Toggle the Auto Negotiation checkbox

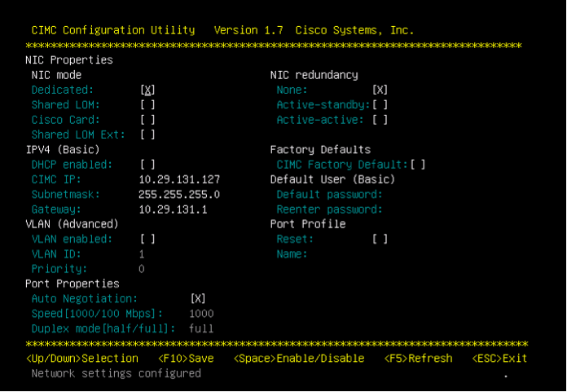(x=198, y=299)
